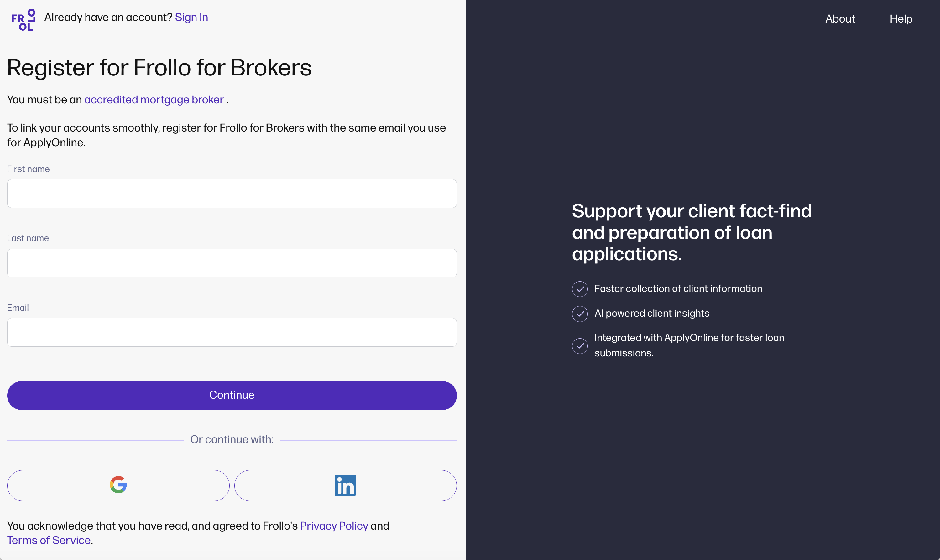940x560 pixels.
Task: Click checkmark icon beside Faster collection
Action: 580,289
